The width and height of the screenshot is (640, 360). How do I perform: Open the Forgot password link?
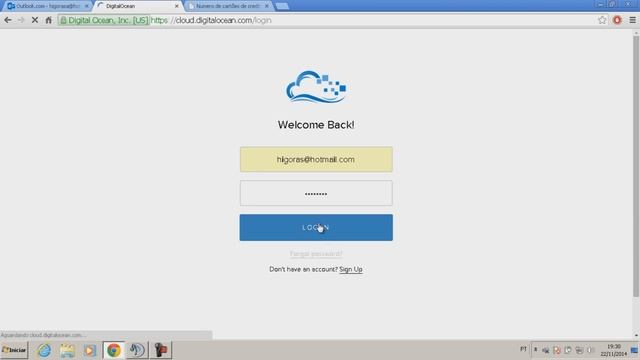(x=316, y=254)
